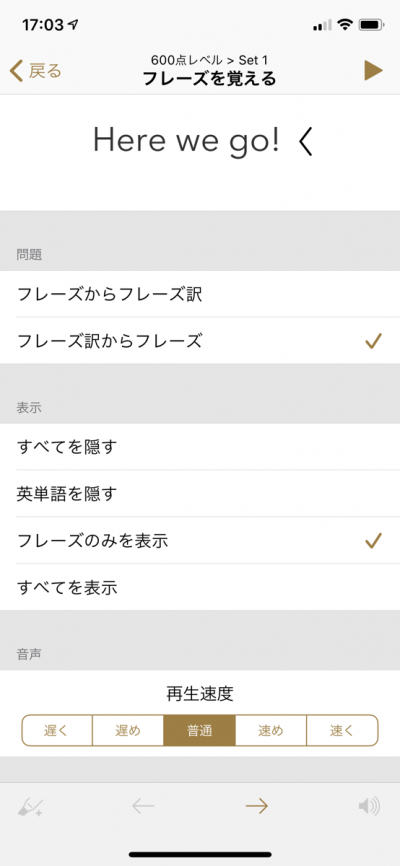The image size is (400, 866).
Task: Tap the chevron next to Here we go!
Action: coord(306,142)
